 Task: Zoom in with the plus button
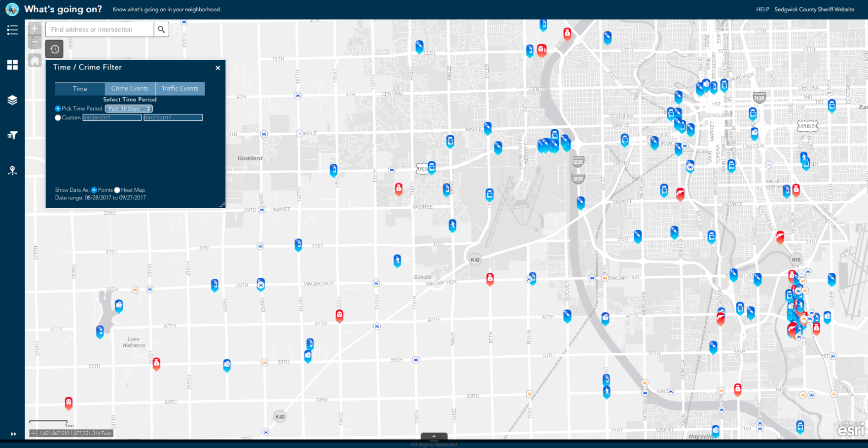point(35,29)
